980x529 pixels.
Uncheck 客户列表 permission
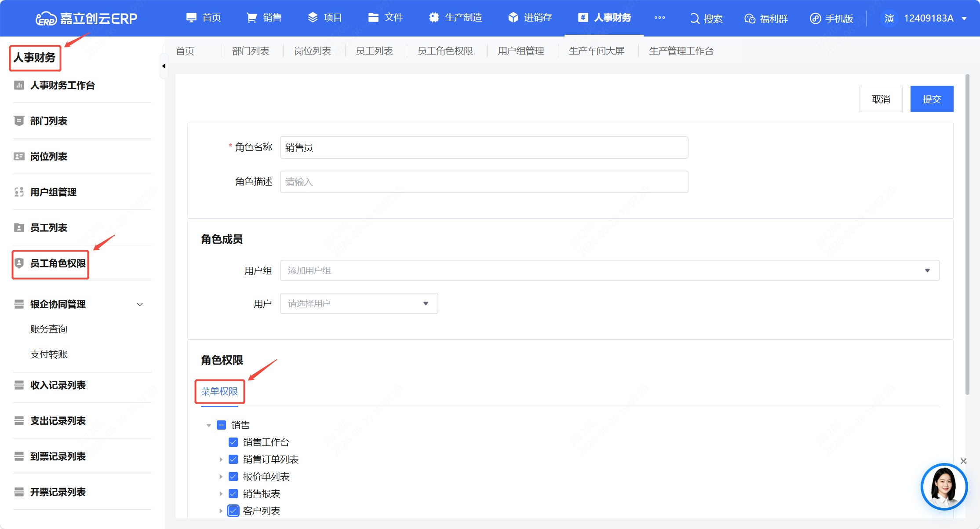tap(233, 511)
